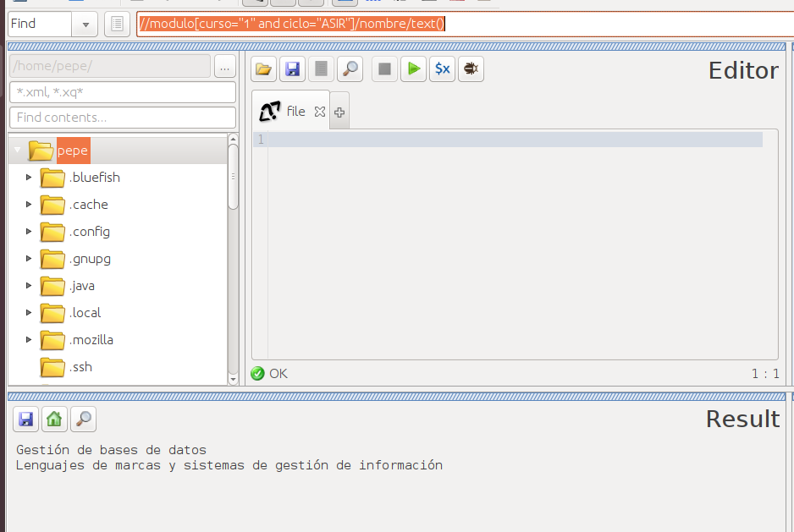
Task: Expand the .gnupg folder
Action: pyautogui.click(x=29, y=259)
